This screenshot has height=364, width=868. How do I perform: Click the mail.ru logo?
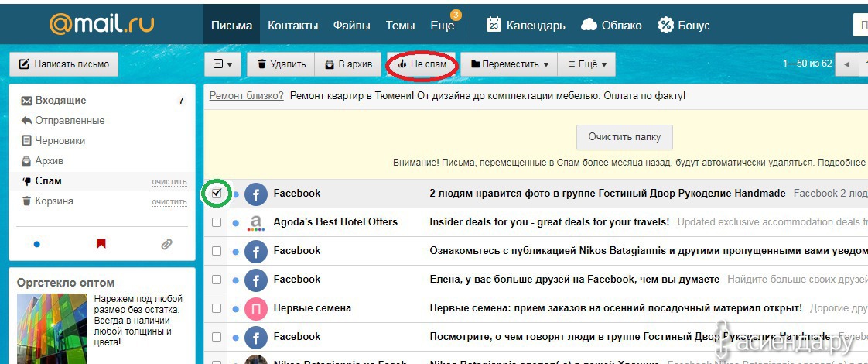click(x=101, y=24)
